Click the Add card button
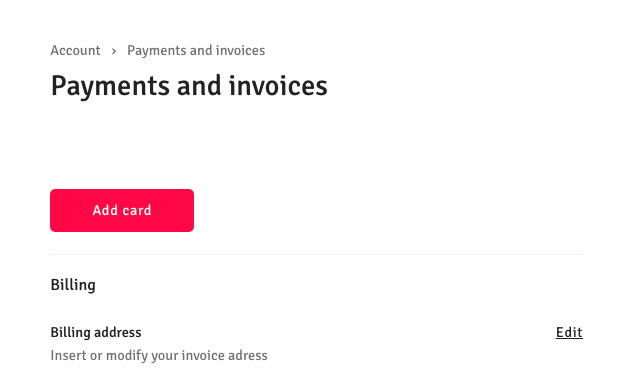638x385 pixels. (122, 210)
